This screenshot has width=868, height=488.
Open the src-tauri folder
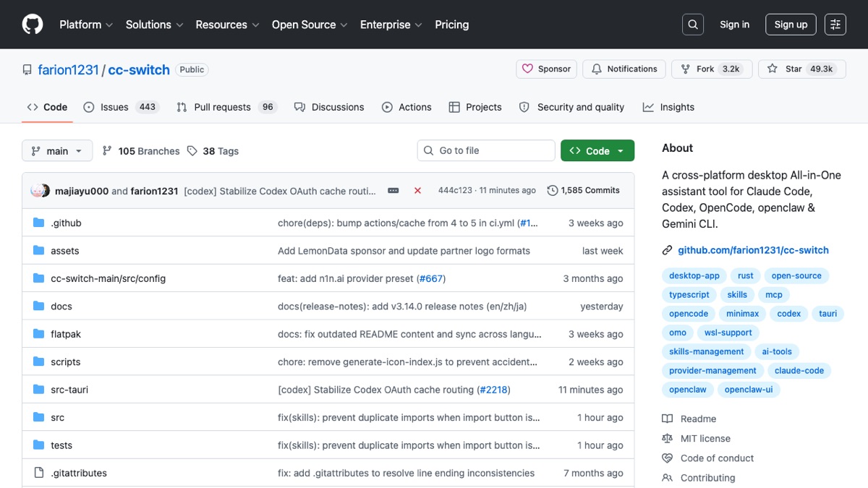[x=69, y=390]
